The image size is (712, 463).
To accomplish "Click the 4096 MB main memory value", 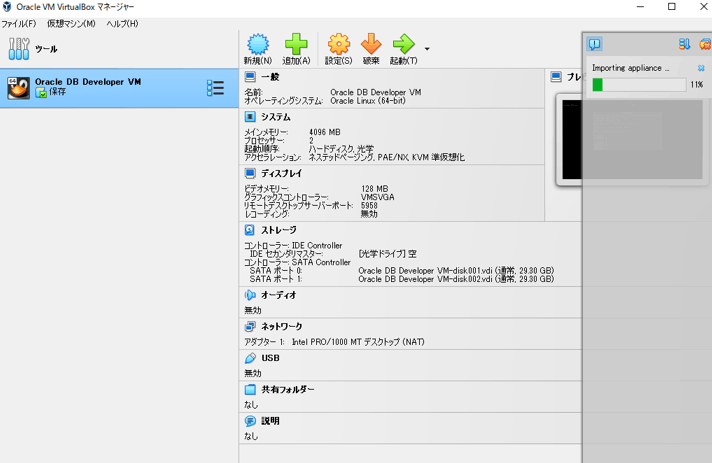I will click(x=325, y=132).
